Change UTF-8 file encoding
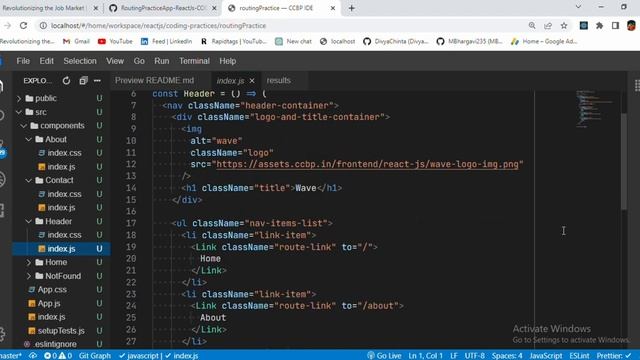The image size is (640, 360). (475, 356)
